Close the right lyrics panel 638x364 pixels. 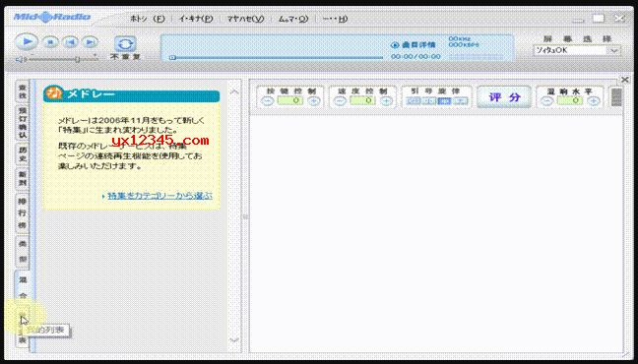(x=625, y=80)
